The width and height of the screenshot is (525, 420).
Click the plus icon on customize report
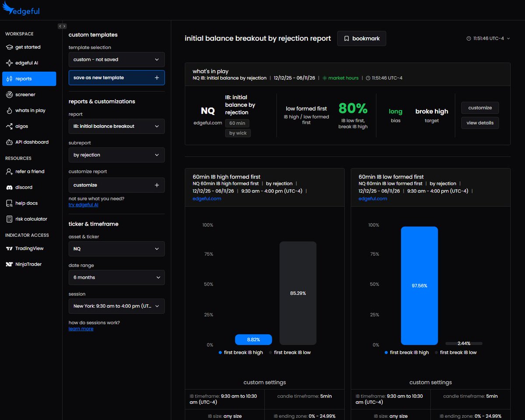[x=157, y=185]
